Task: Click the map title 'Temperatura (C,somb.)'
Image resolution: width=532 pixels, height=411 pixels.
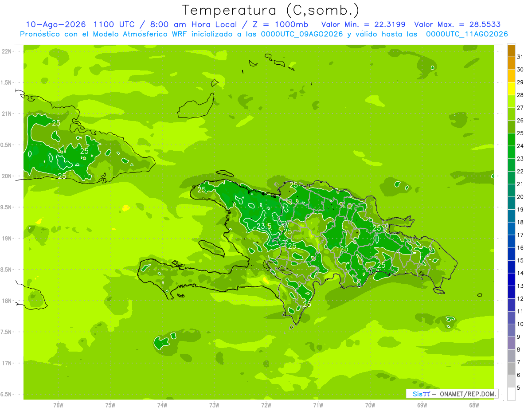Action: 270,10
